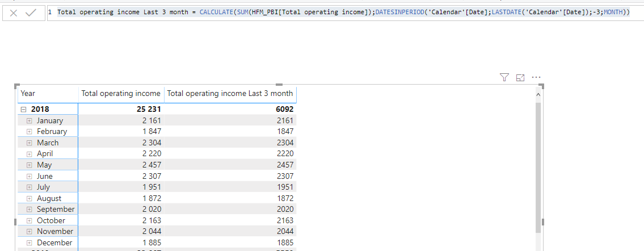Select November income cell 2 044
This screenshot has width=644, height=251.
click(x=151, y=231)
